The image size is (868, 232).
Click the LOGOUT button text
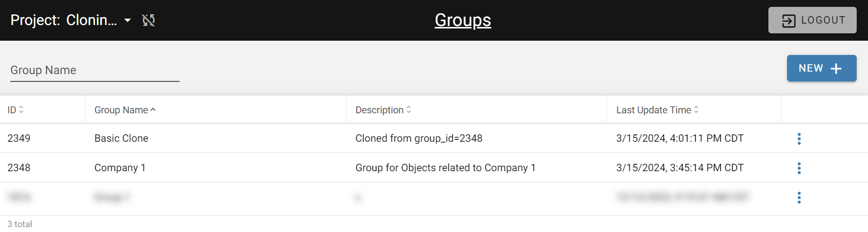[x=823, y=20]
